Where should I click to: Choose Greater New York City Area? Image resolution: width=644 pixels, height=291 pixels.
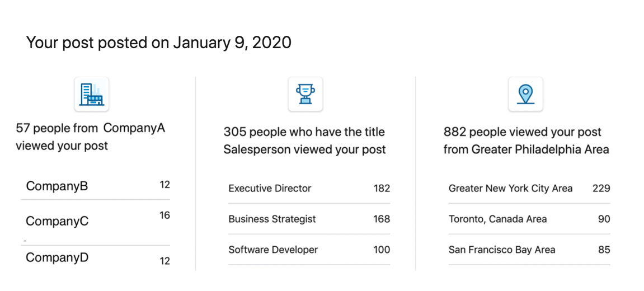tap(529, 188)
